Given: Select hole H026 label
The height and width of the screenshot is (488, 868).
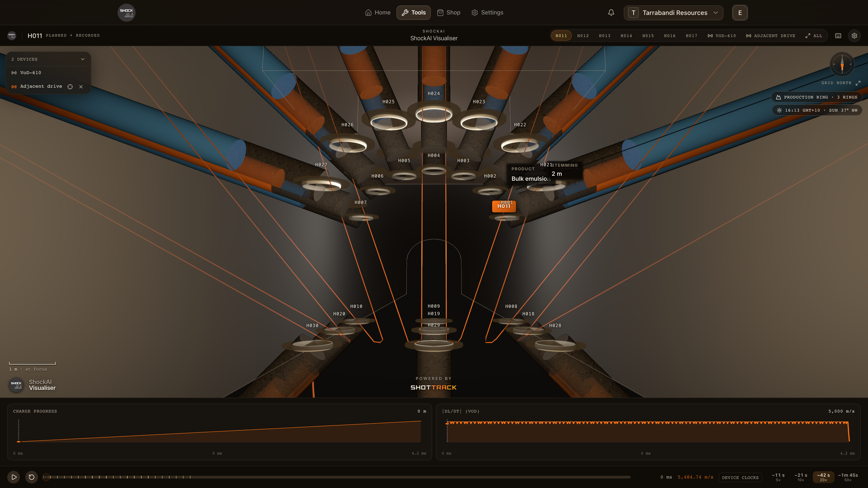Looking at the screenshot, I should tap(347, 125).
